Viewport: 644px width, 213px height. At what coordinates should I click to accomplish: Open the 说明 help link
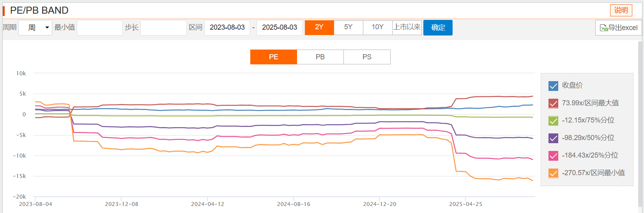[621, 10]
